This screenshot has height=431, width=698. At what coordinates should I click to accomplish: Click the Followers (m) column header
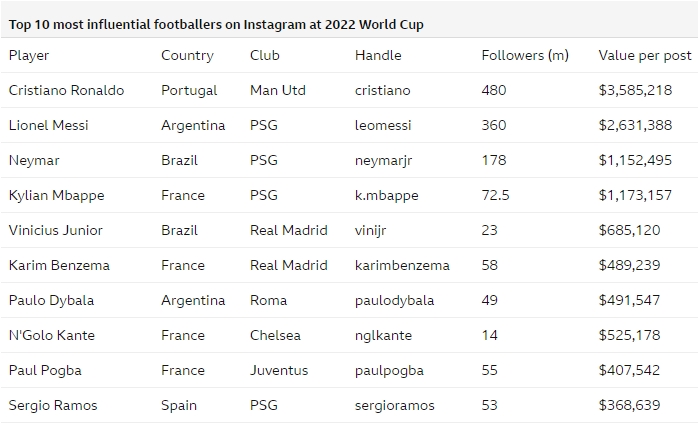(x=525, y=56)
